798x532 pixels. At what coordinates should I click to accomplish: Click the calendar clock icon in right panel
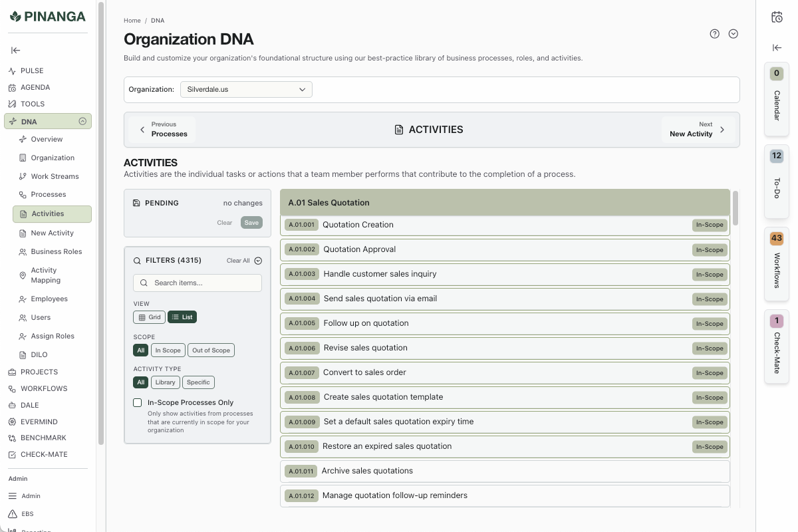click(x=777, y=17)
